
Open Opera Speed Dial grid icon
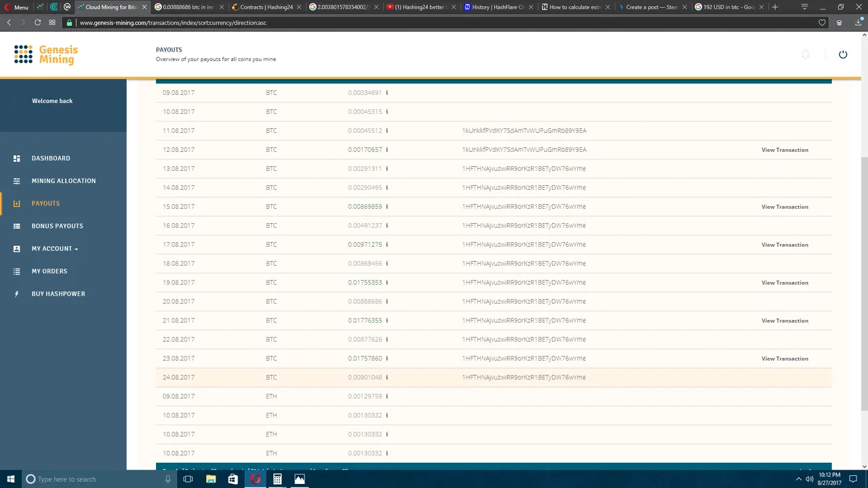click(x=52, y=22)
